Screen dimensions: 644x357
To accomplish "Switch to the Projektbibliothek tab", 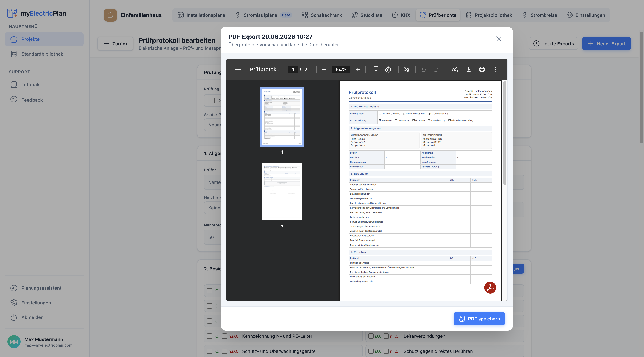I will click(489, 15).
